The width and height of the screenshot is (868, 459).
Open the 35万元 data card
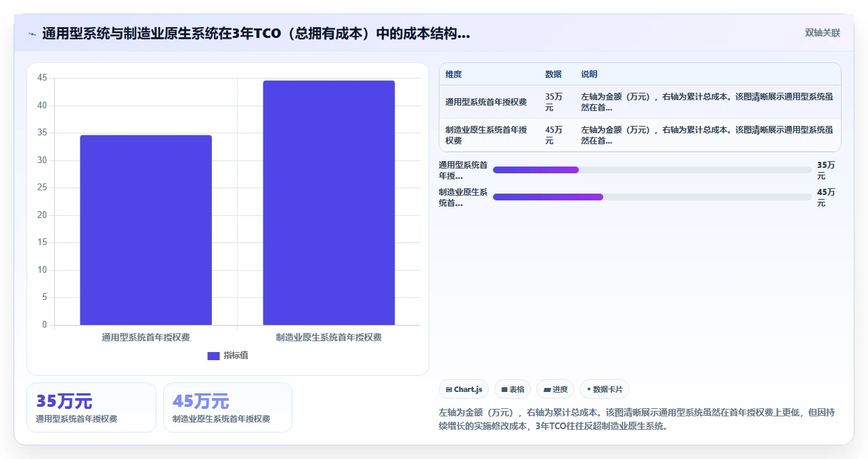tap(91, 408)
